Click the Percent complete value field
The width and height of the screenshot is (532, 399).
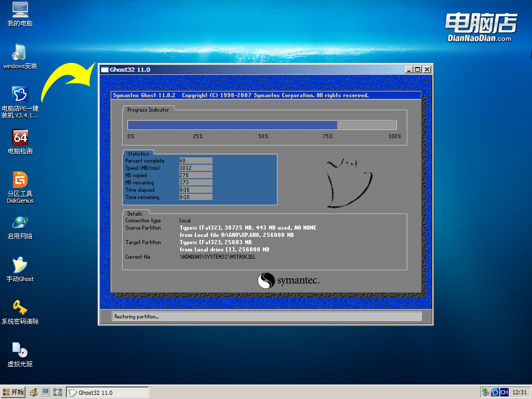(x=195, y=161)
